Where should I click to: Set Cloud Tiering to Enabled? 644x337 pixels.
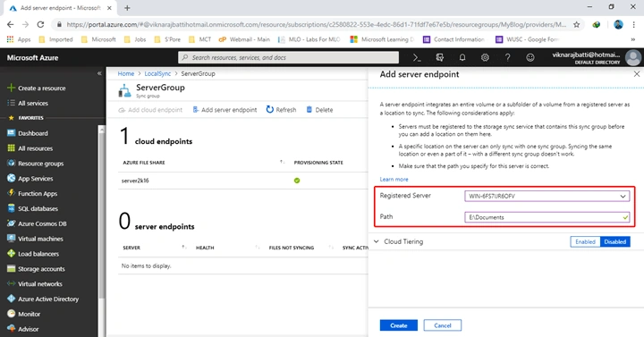[x=585, y=241]
